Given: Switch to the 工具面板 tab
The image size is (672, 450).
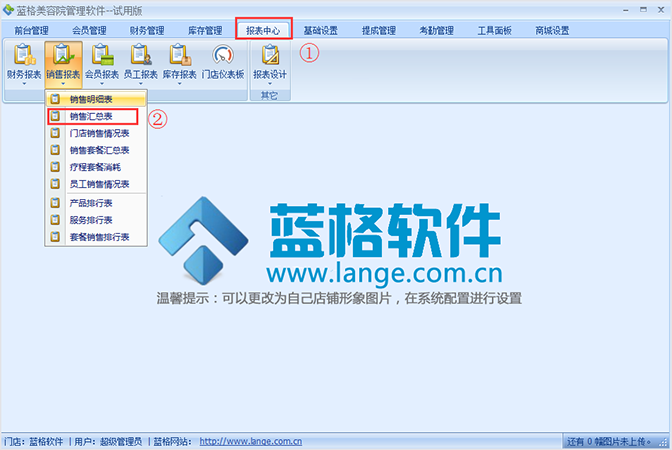Looking at the screenshot, I should point(495,30).
